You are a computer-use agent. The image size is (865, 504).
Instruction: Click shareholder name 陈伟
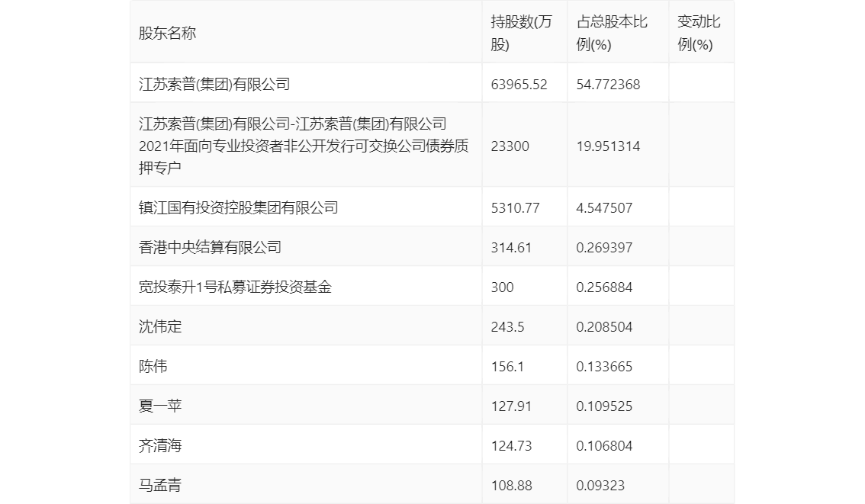pos(153,367)
